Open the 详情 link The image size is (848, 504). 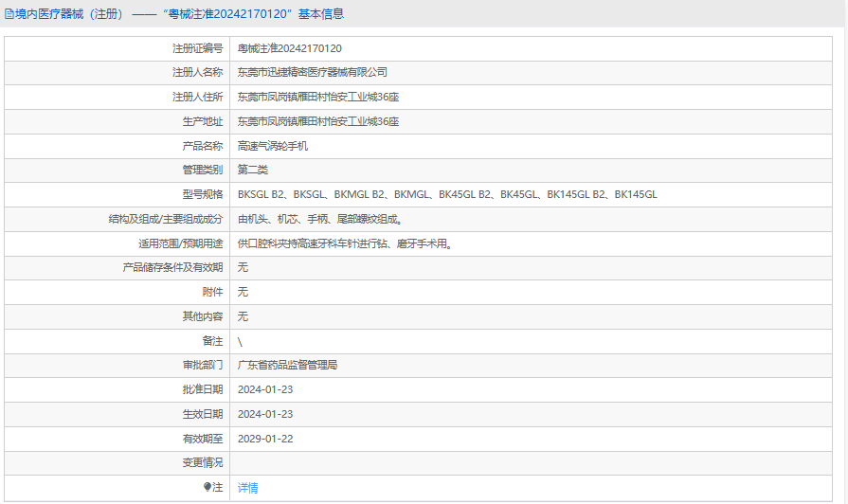pos(247,488)
